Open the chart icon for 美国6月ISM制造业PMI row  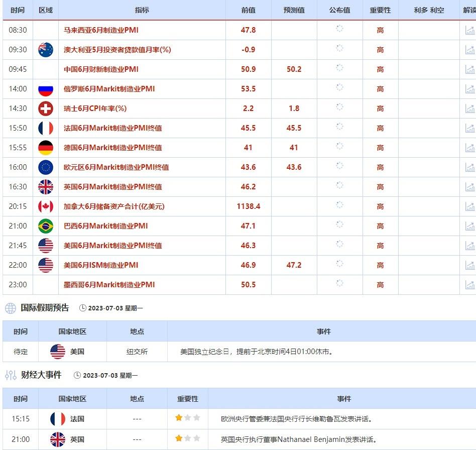470,265
